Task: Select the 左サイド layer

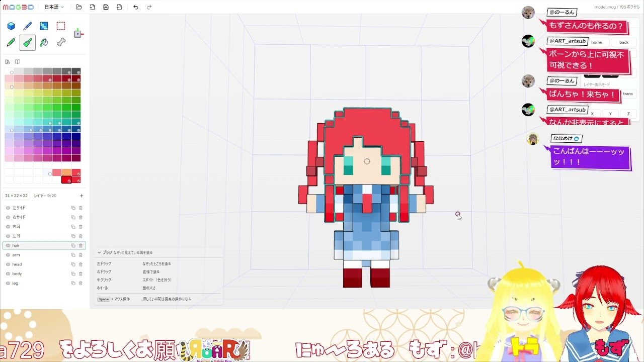Action: point(44,208)
